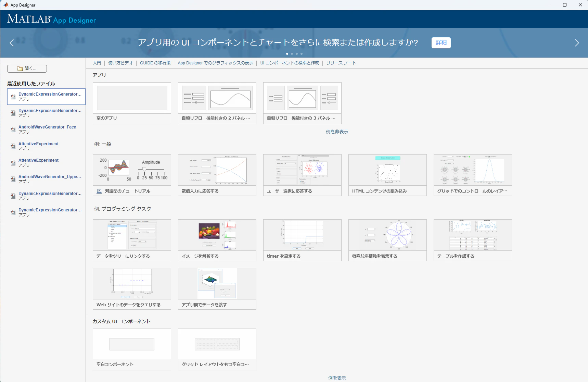The width and height of the screenshot is (588, 382).
Task: Open the データをツリーにリンクする example
Action: [x=132, y=240]
